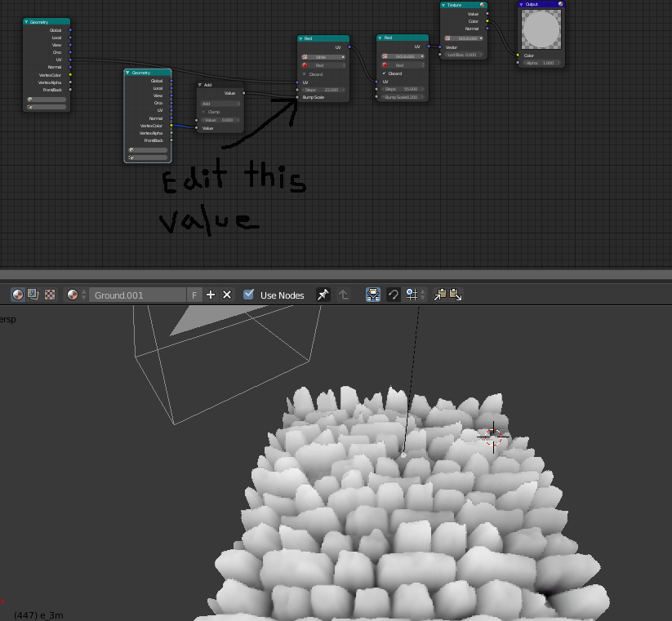
Task: Open the Add operation dropdown in Add node
Action: coord(220,104)
